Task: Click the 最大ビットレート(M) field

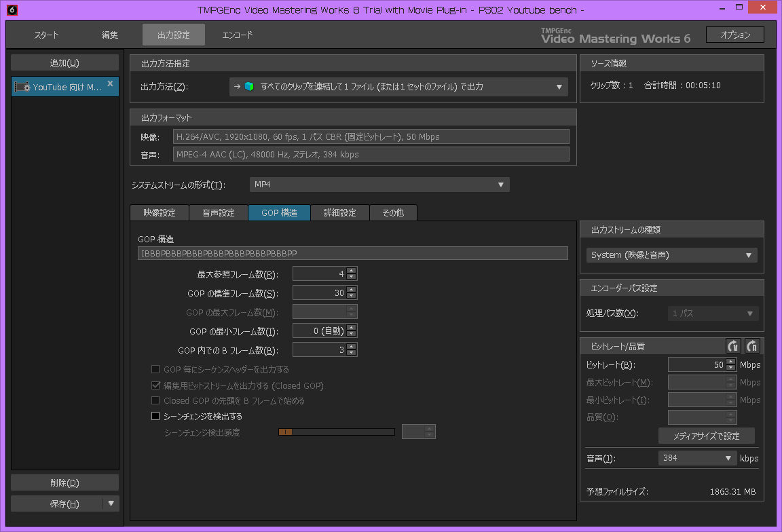Action: [702, 383]
